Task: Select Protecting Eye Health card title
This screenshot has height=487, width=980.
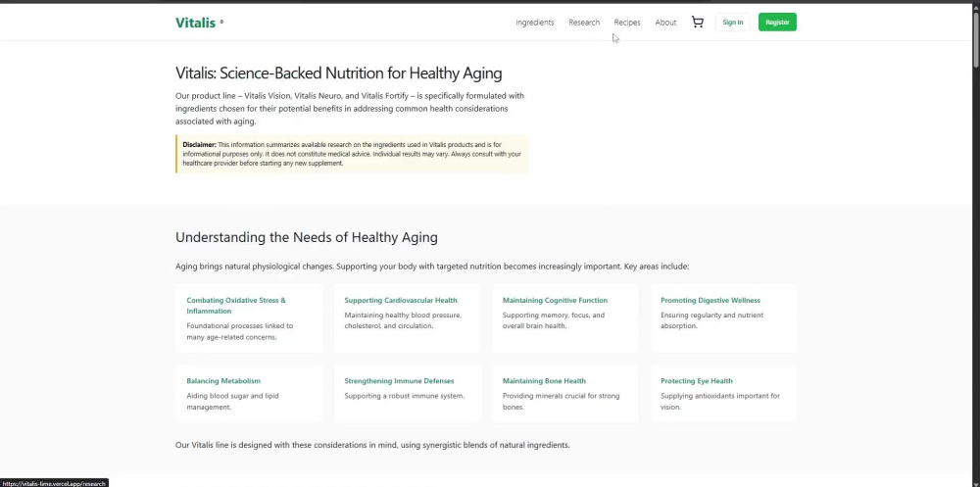Action: pos(697,381)
